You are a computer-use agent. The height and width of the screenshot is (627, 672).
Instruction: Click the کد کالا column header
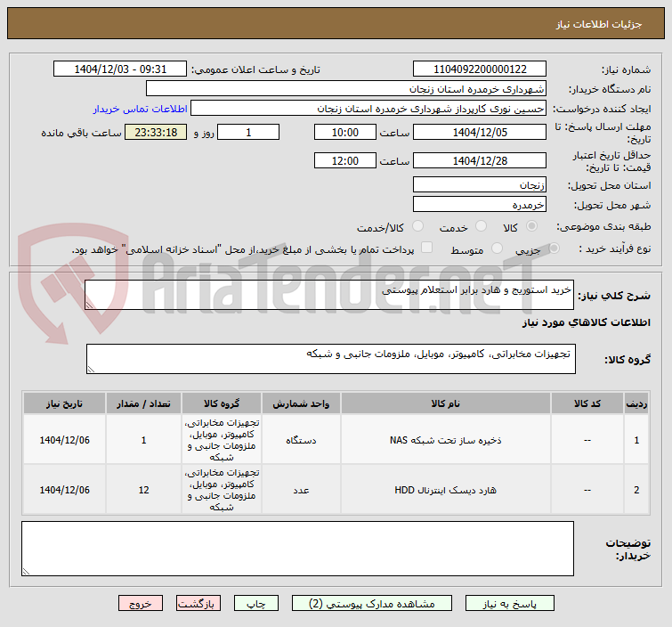pos(587,403)
